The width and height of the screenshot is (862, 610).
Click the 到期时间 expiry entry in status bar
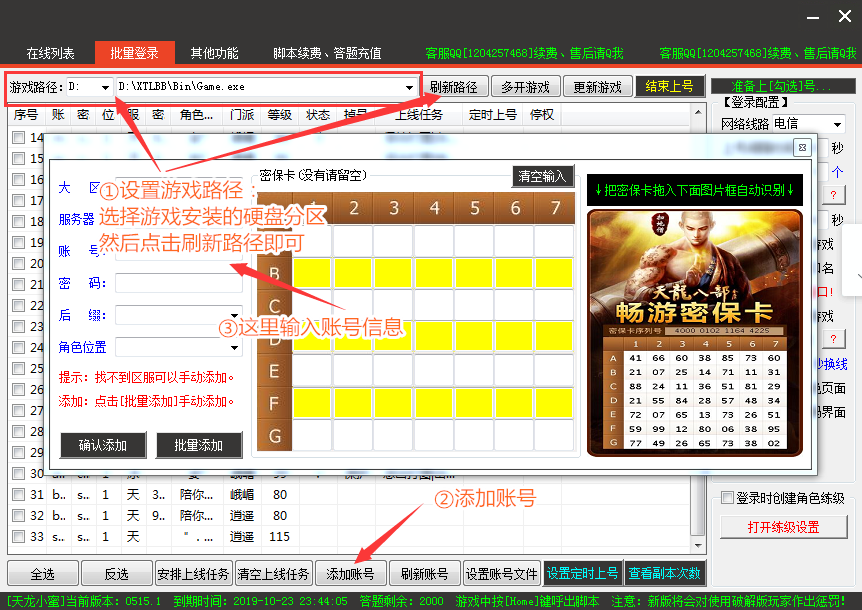tap(260, 601)
